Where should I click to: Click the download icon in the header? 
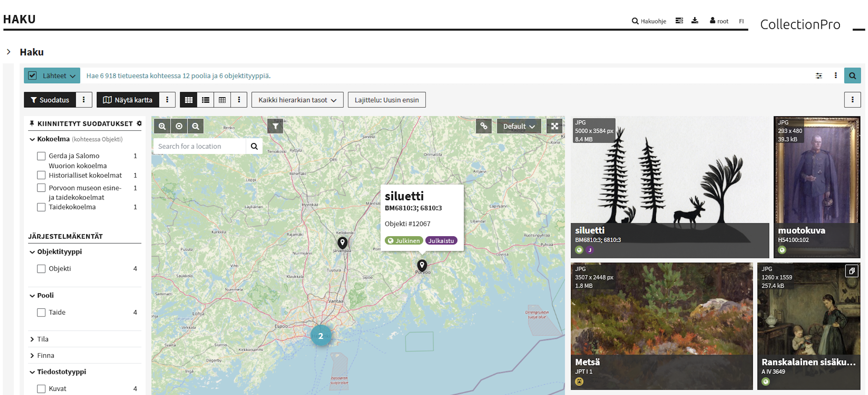point(695,21)
